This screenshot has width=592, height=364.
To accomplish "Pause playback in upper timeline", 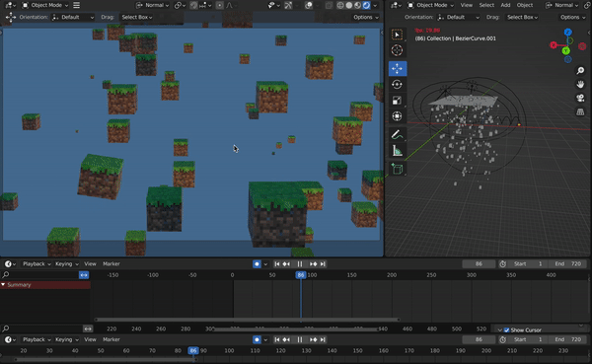I will [300, 264].
